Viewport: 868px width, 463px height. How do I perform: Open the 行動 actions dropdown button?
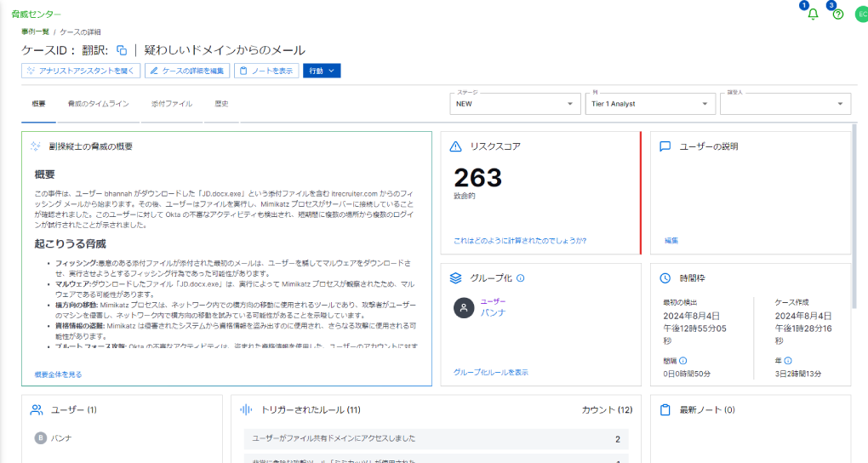[322, 71]
